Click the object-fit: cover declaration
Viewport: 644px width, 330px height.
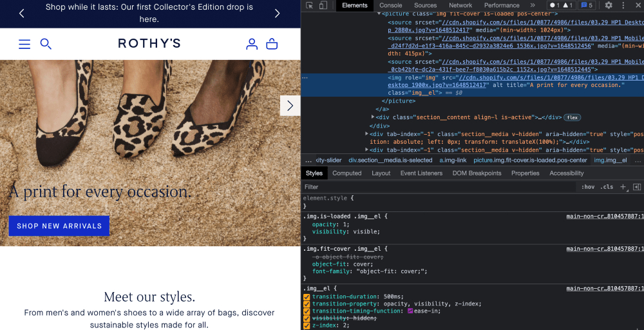coord(343,264)
